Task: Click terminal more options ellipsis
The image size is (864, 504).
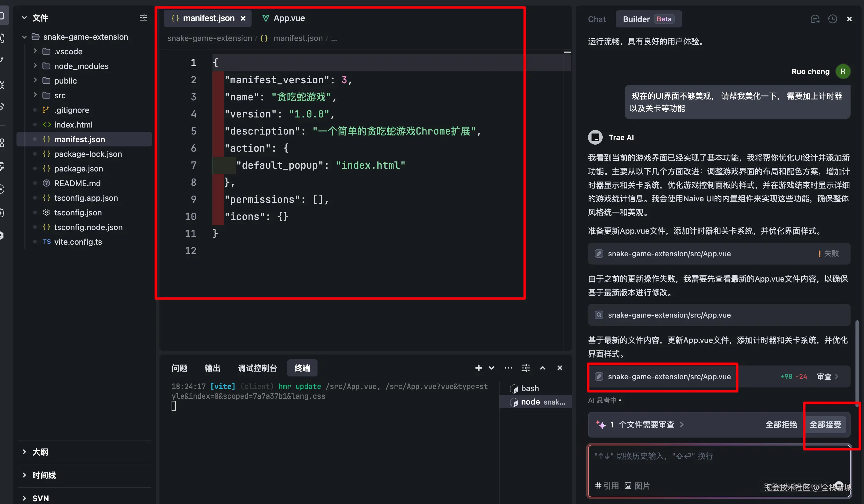Action: [508, 368]
